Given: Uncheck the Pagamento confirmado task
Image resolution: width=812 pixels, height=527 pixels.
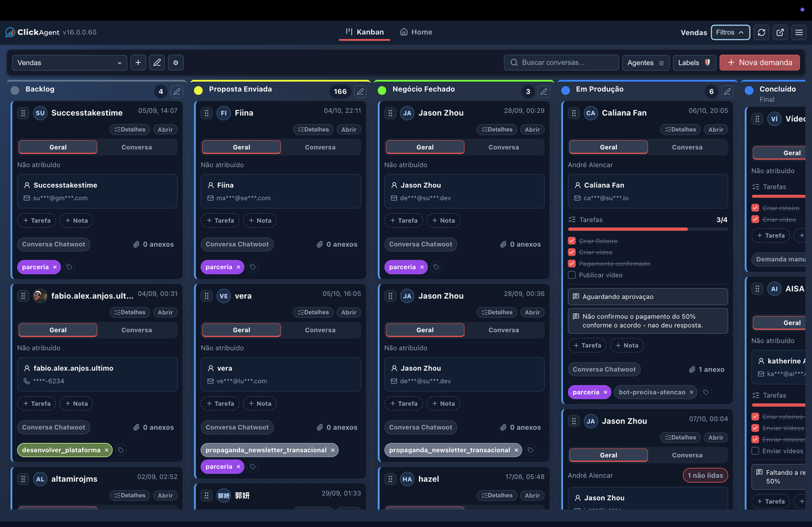Looking at the screenshot, I should (572, 264).
